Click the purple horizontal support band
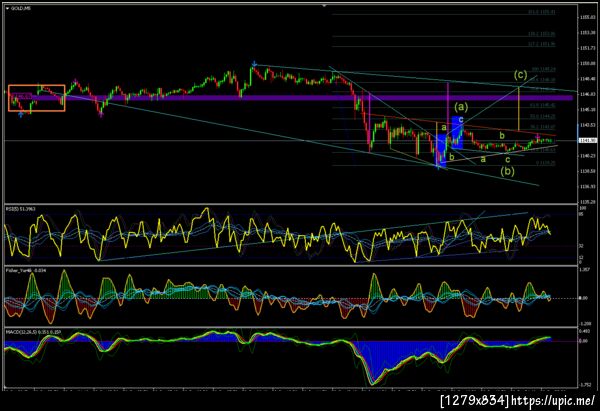This screenshot has width=600, height=411. (291, 98)
